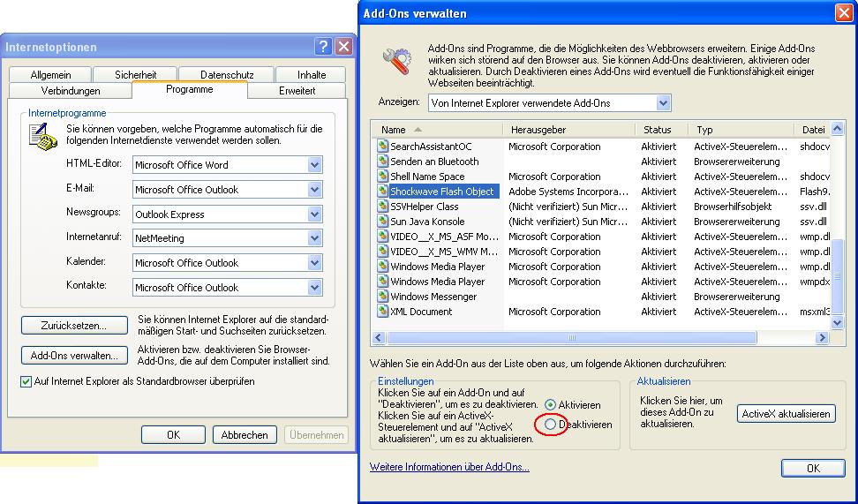Open Weitere Informationen über Add-Ons link
The height and width of the screenshot is (504, 858).
pyautogui.click(x=449, y=467)
